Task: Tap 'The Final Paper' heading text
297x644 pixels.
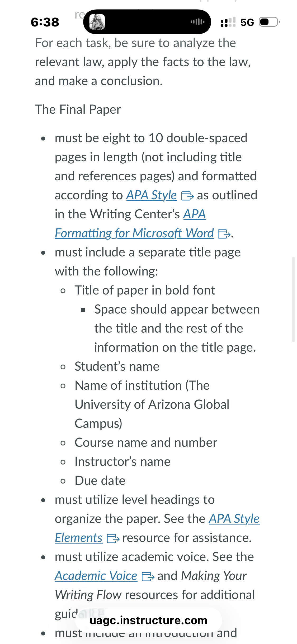Action: pos(78,109)
